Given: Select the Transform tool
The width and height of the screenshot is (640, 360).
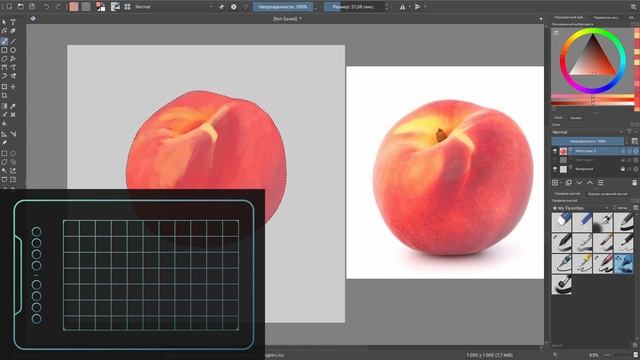Looking at the screenshot, I should tap(4, 87).
